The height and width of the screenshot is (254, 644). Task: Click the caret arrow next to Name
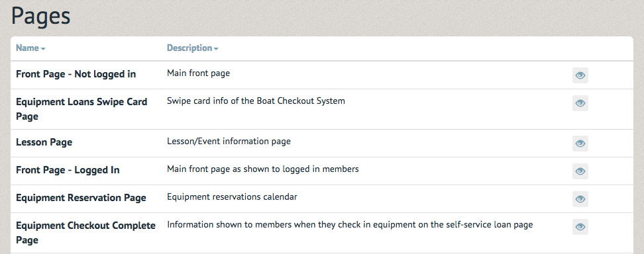[x=43, y=49]
